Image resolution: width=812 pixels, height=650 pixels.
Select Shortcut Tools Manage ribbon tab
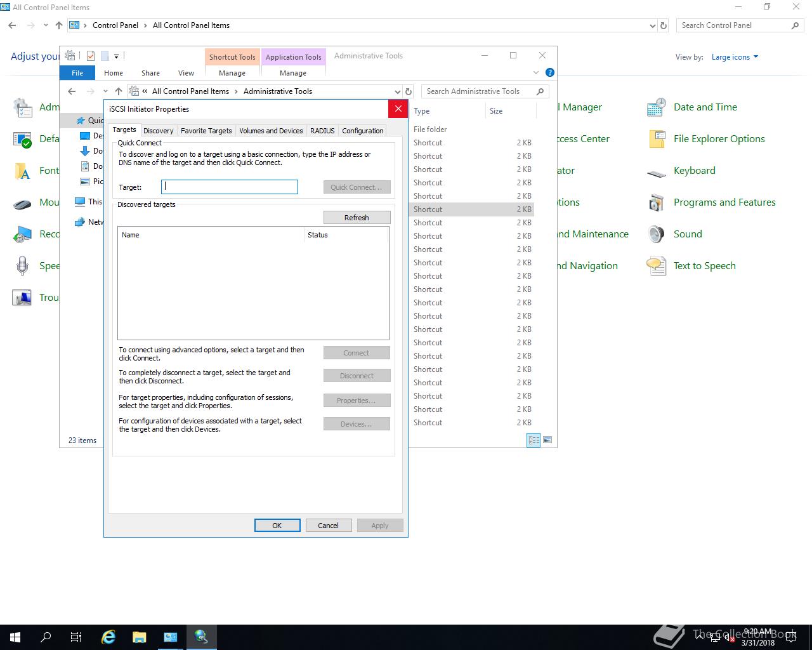point(232,73)
